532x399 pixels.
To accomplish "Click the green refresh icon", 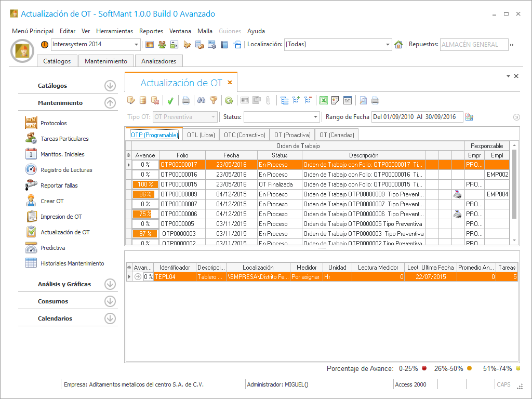I will point(228,100).
